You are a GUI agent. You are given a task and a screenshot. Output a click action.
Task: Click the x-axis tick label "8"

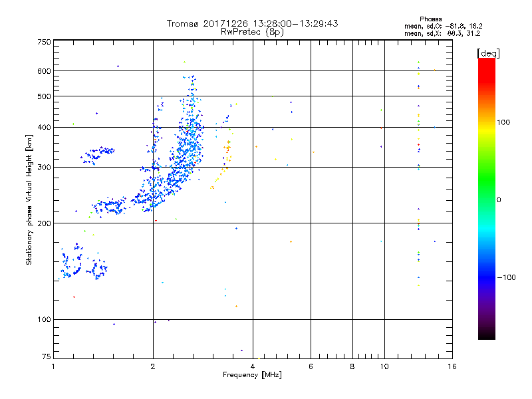(x=352, y=366)
